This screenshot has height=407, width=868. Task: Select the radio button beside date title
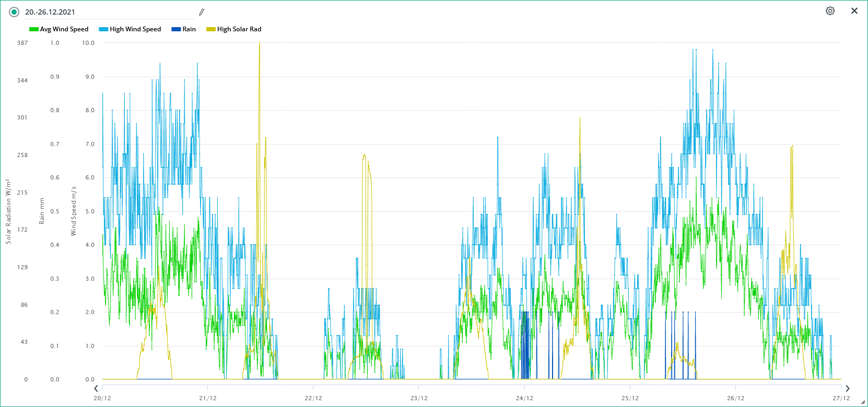14,12
